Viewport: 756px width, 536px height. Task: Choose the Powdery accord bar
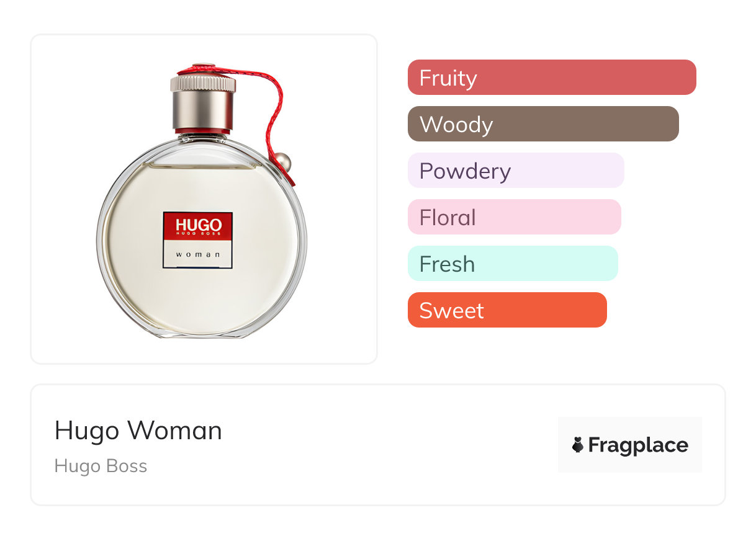[x=516, y=171]
